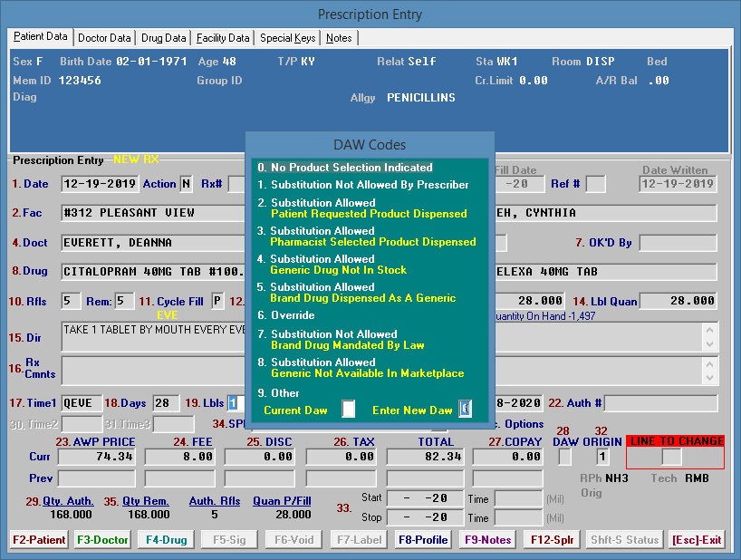Click the Auth # input field
Image resolution: width=741 pixels, height=560 pixels.
point(660,403)
